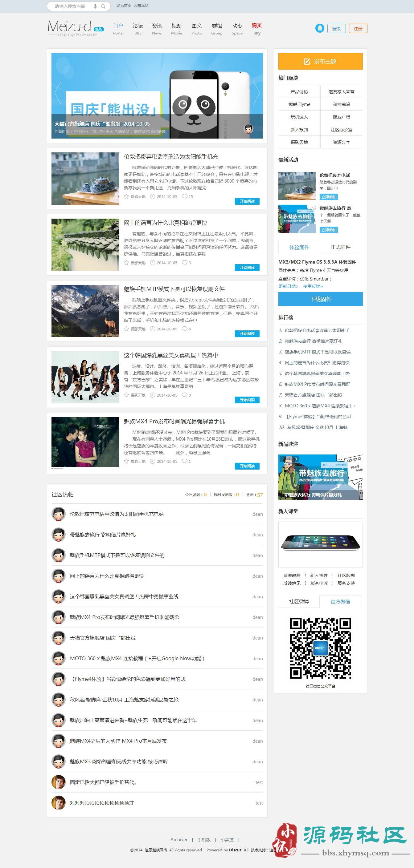Open the 我爱 Flyme hot board
This screenshot has height=868, width=414.
(299, 104)
